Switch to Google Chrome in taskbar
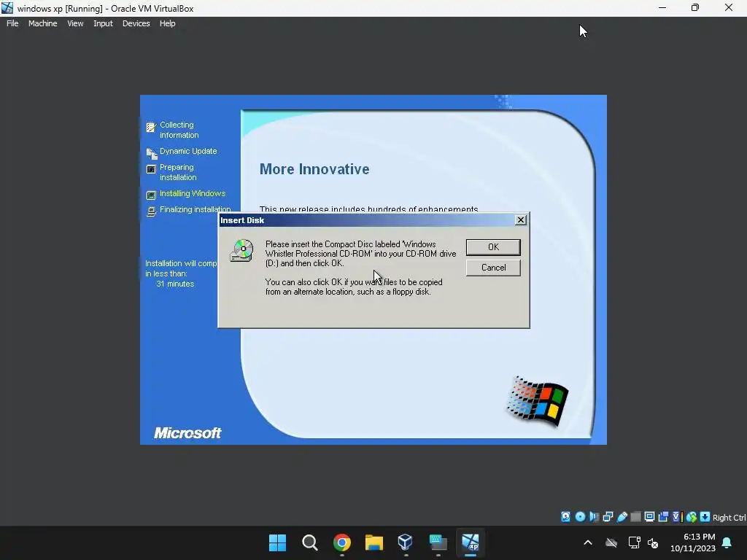Screen dimensions: 747x560 pyautogui.click(x=342, y=542)
